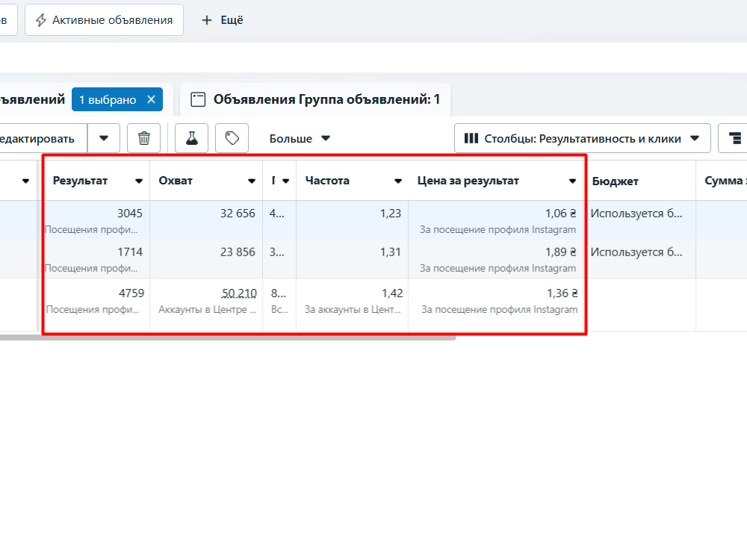The image size is (747, 560).
Task: Click frequency value 1,31
Action: (391, 252)
